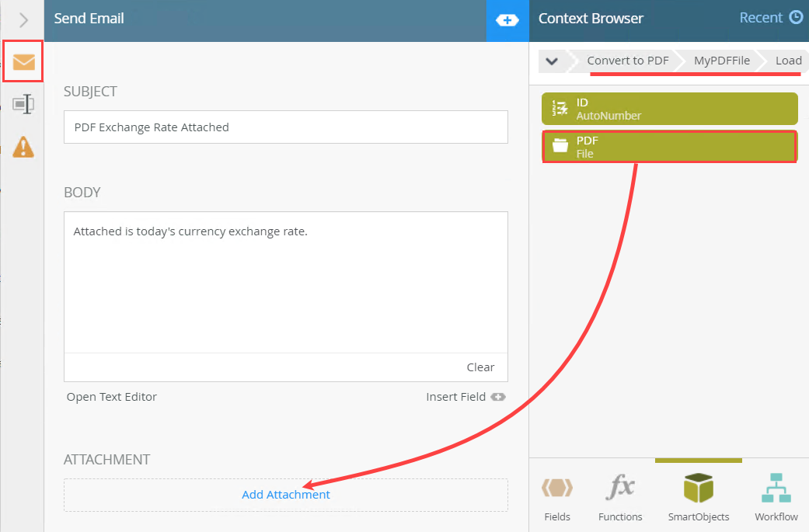Select the ID AutoNumber property
Image resolution: width=809 pixels, height=532 pixels.
(x=669, y=109)
